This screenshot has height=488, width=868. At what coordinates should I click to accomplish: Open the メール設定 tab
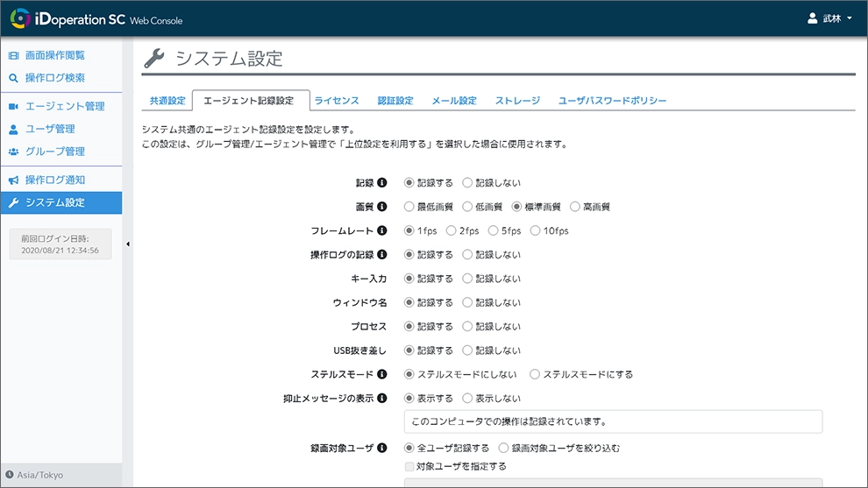pos(454,101)
